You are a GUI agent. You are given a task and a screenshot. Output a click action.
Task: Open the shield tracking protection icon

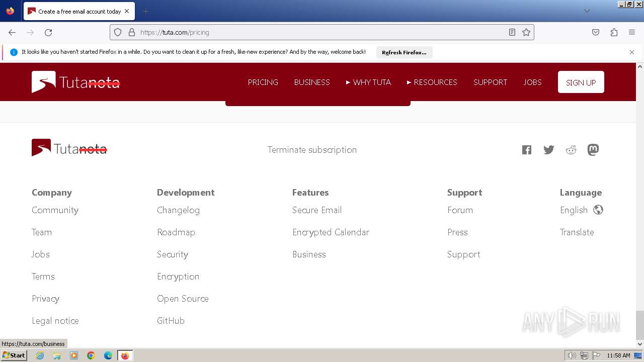click(x=118, y=32)
